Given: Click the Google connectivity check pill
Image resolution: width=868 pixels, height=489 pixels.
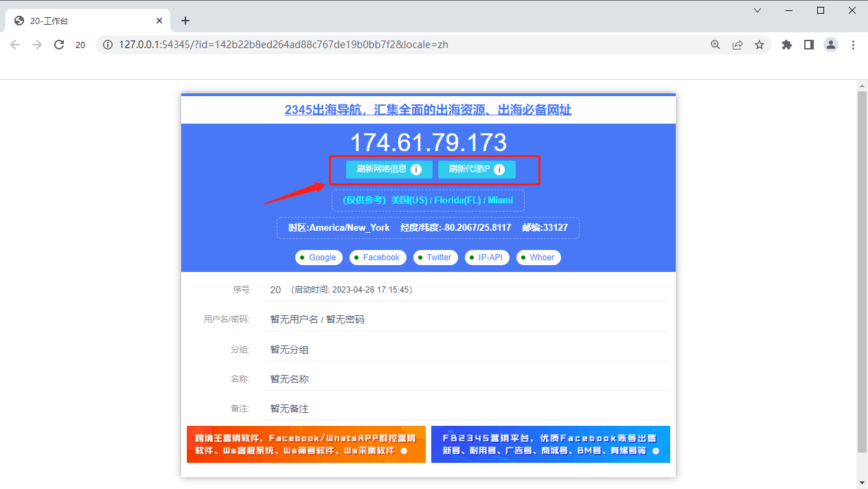Looking at the screenshot, I should pos(319,258).
